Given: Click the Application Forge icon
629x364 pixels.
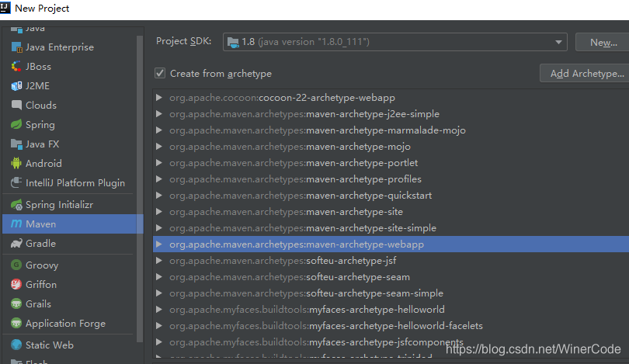Looking at the screenshot, I should [16, 323].
